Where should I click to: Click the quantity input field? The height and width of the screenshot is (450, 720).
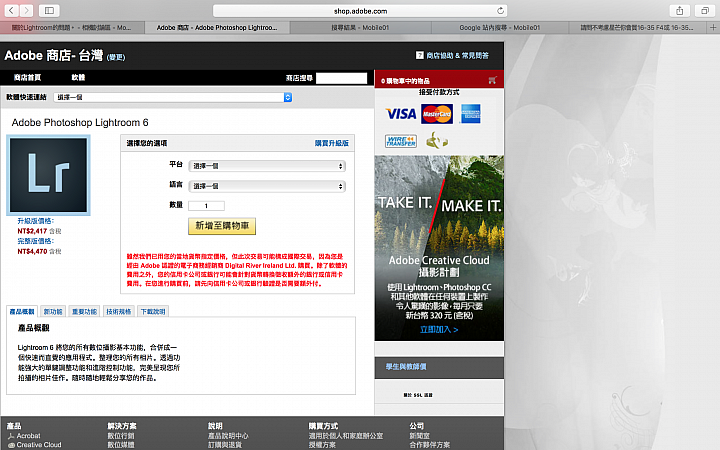point(206,206)
